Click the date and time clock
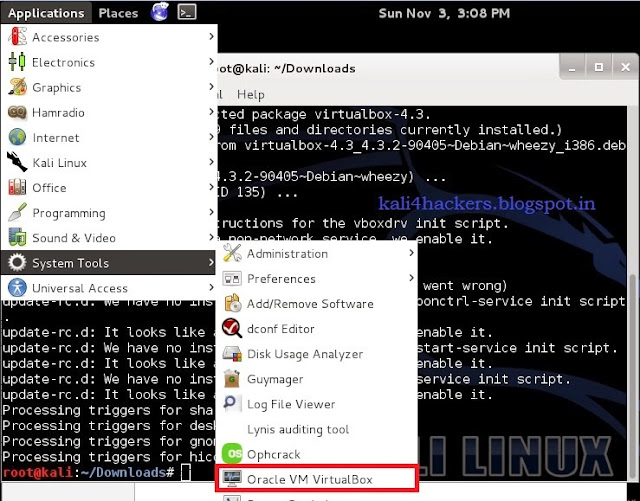640x501 pixels. [x=444, y=13]
